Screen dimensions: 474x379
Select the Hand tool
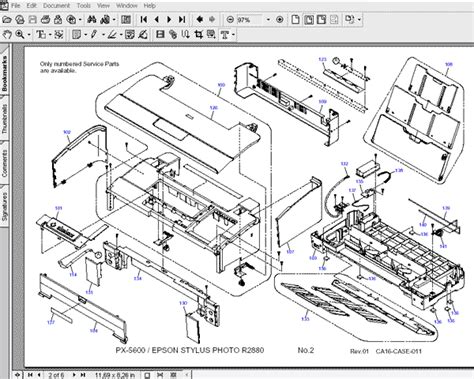click(7, 34)
